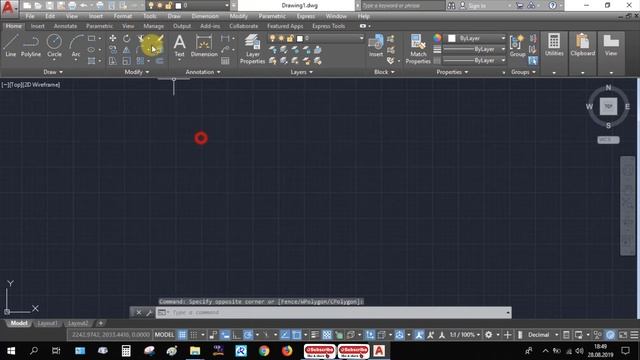Click Match Properties tool
This screenshot has width=640, height=360.
(418, 49)
